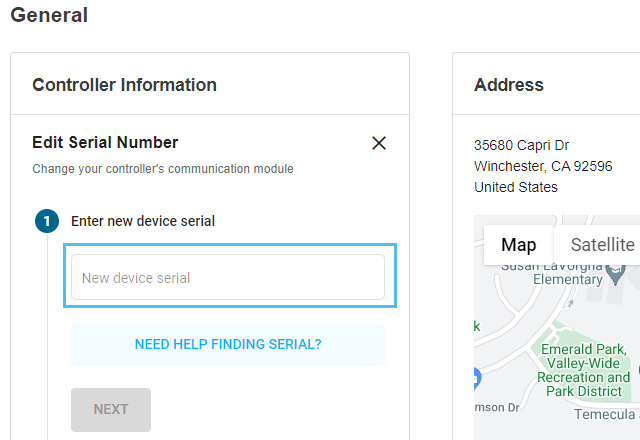
Task: Click the communication module description text
Action: click(x=163, y=169)
